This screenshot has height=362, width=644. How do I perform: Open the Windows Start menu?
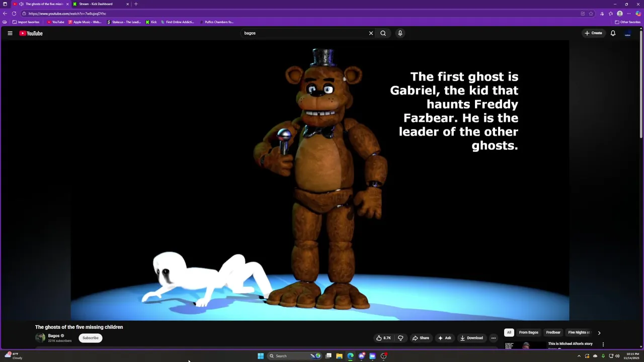261,356
